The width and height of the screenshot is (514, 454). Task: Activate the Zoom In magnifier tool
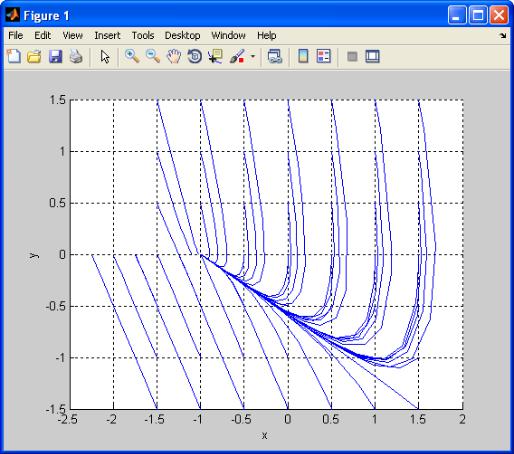tap(132, 56)
